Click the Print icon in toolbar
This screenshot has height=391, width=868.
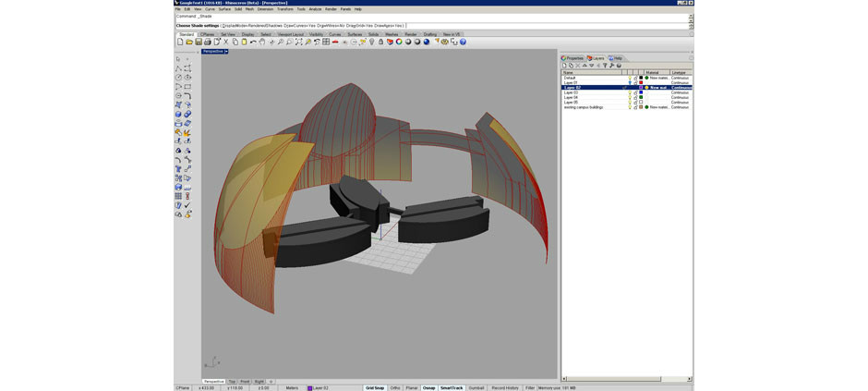(x=208, y=42)
